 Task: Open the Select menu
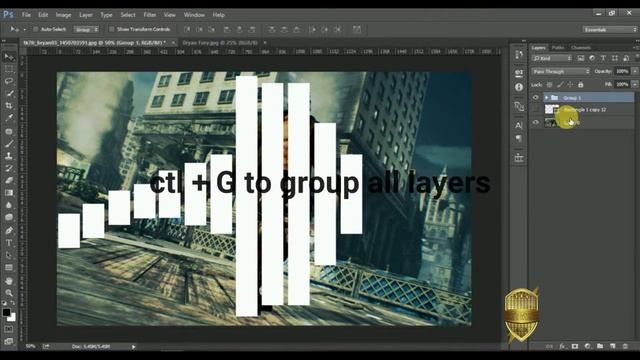click(x=128, y=15)
